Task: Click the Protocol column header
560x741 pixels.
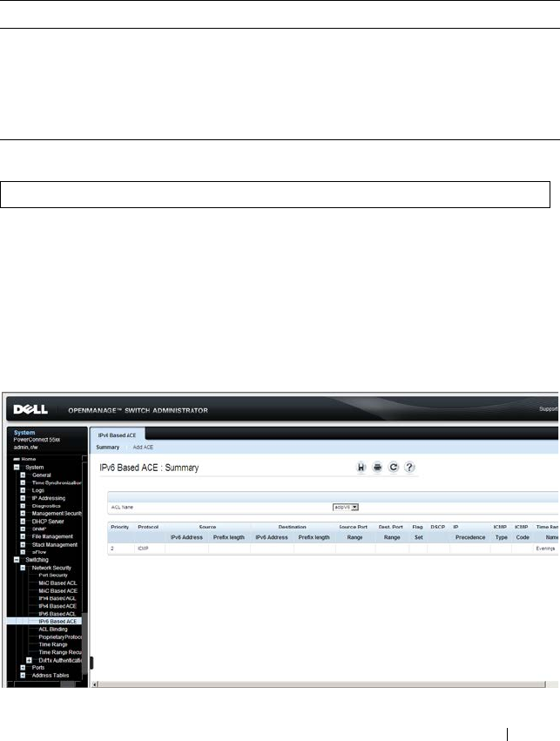Action: coord(148,527)
